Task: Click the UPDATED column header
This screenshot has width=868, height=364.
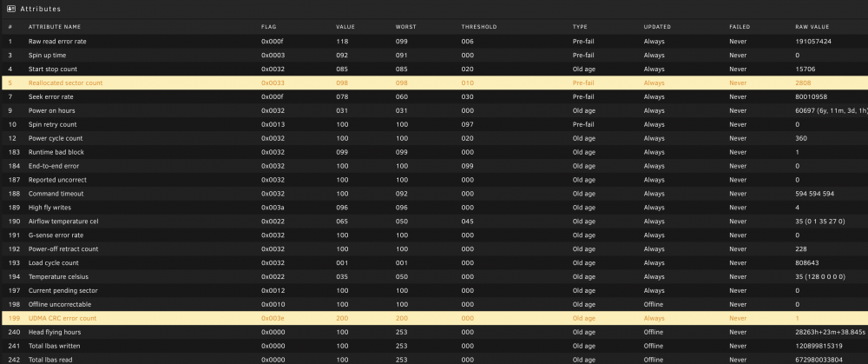Action: coord(657,27)
